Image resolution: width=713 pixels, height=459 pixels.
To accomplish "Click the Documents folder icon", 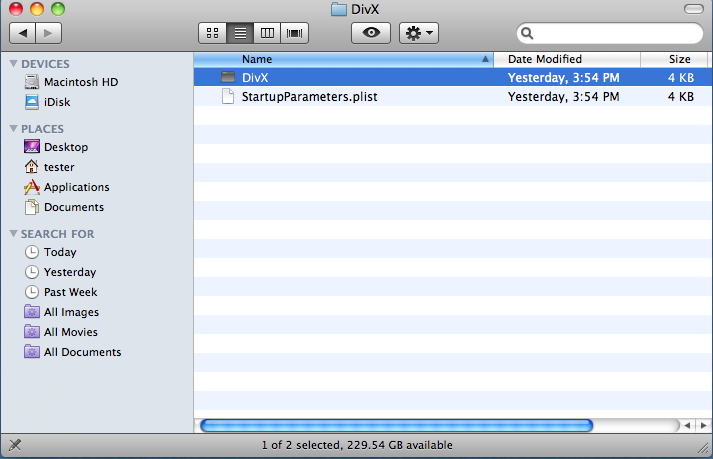I will (32, 207).
